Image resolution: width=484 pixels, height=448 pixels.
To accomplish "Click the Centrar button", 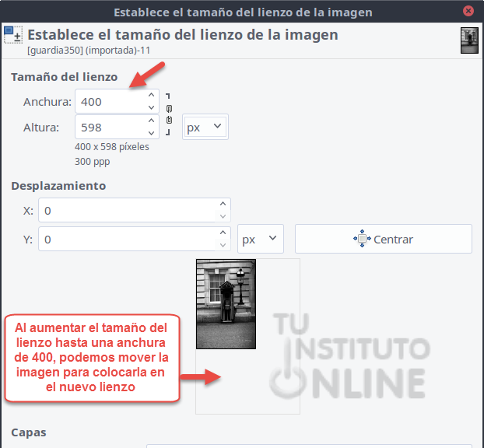I will pyautogui.click(x=384, y=239).
